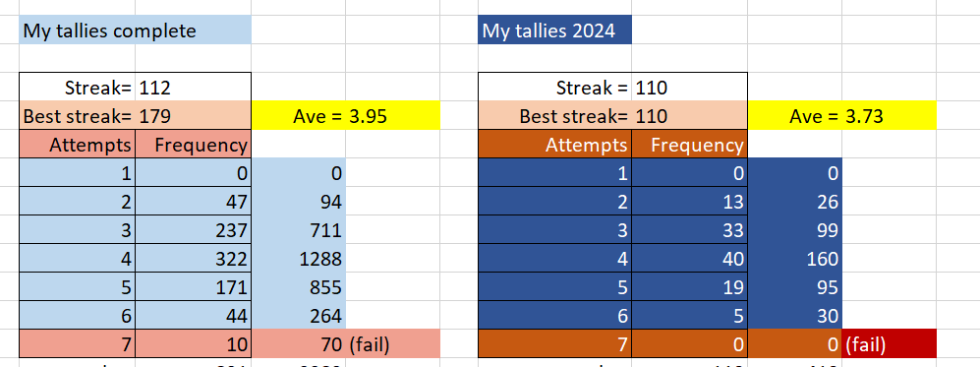Image resolution: width=980 pixels, height=367 pixels.
Task: Click the streak value 112 cell
Action: pyautogui.click(x=193, y=87)
